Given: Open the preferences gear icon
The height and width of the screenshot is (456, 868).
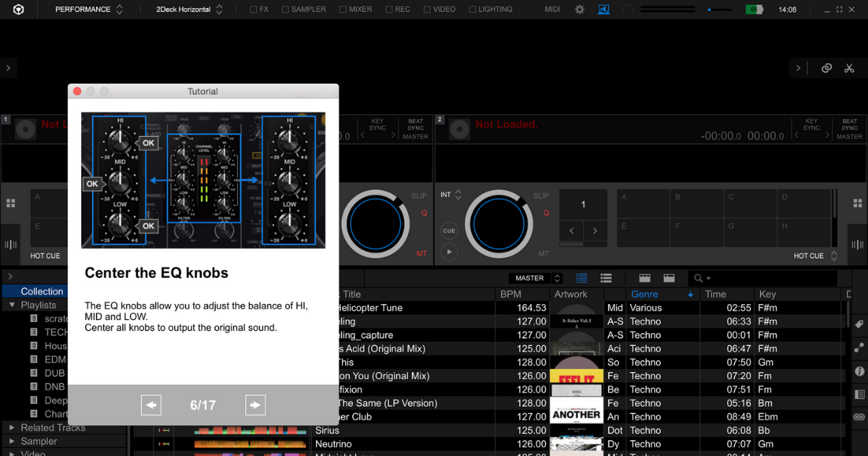Looking at the screenshot, I should [579, 9].
